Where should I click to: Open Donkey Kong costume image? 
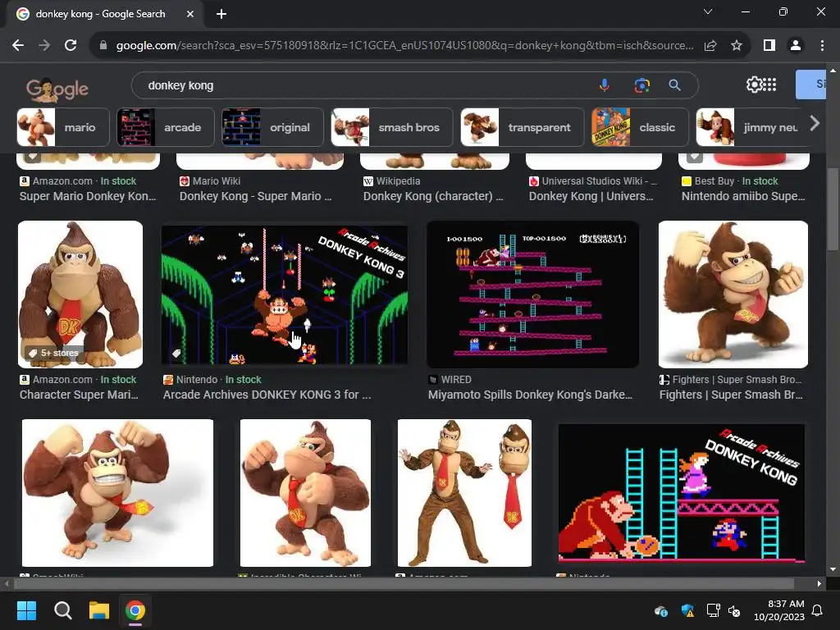point(464,493)
